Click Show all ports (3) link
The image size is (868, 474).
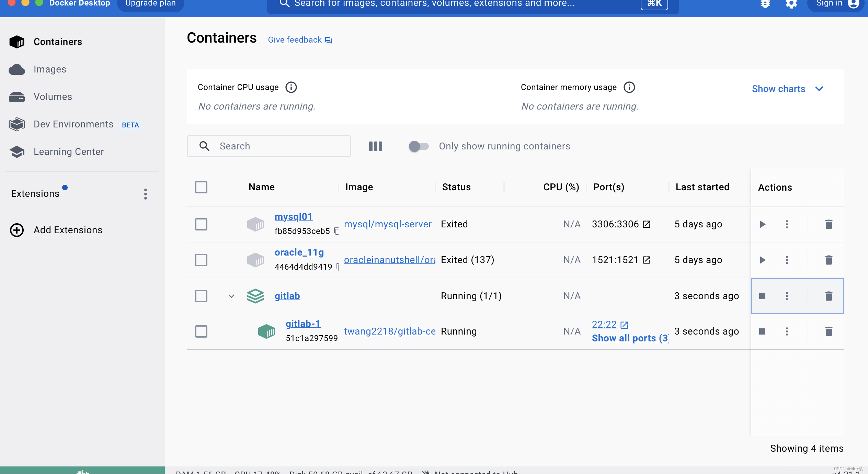point(630,338)
